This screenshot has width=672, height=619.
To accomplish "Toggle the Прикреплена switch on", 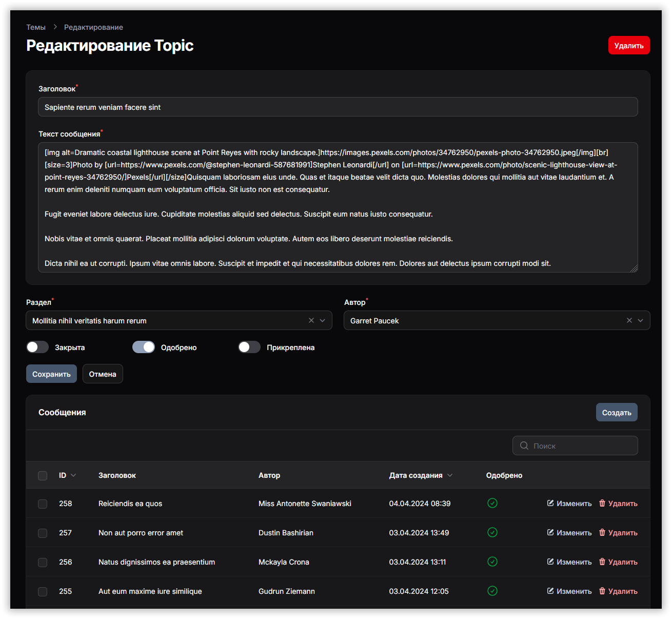I will (249, 347).
